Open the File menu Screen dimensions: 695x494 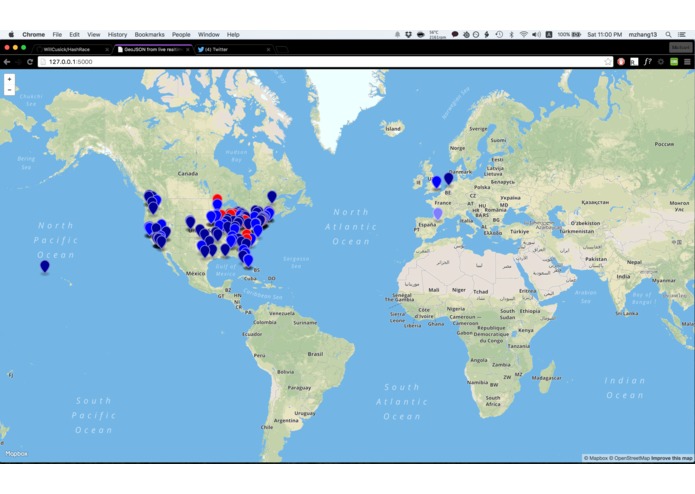(x=57, y=35)
